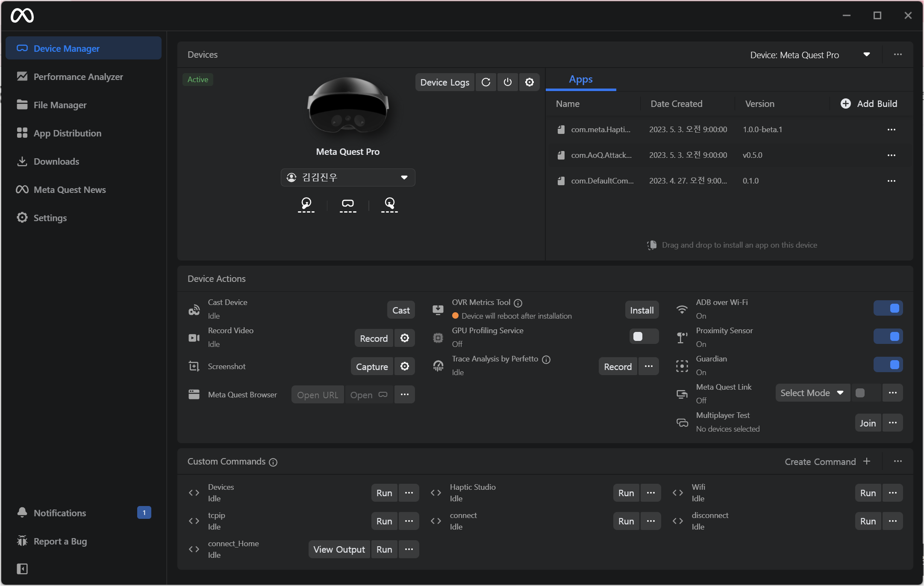The image size is (924, 586).
Task: Expand Device: Meta Quest Pro dropdown
Action: coord(809,55)
